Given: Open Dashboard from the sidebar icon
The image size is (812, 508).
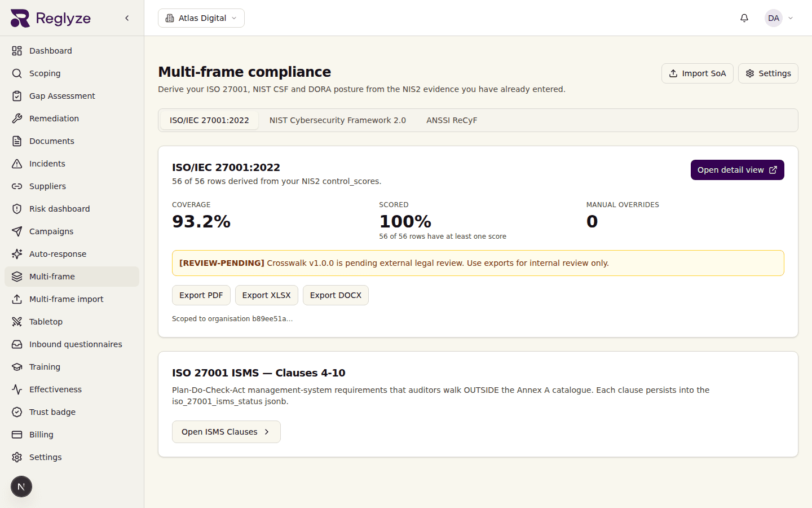Looking at the screenshot, I should 17,51.
